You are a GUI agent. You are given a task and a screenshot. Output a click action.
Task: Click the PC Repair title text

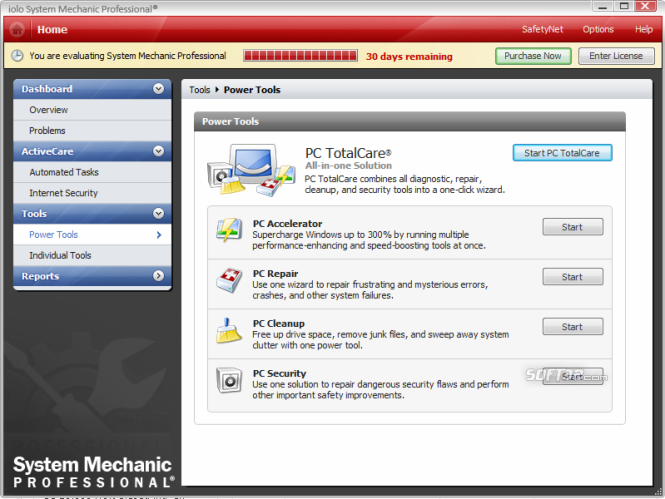(275, 273)
